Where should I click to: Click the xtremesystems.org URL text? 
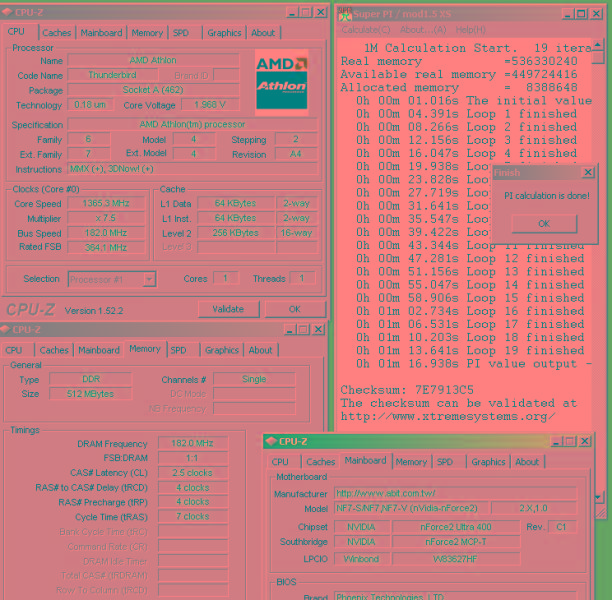[x=448, y=416]
